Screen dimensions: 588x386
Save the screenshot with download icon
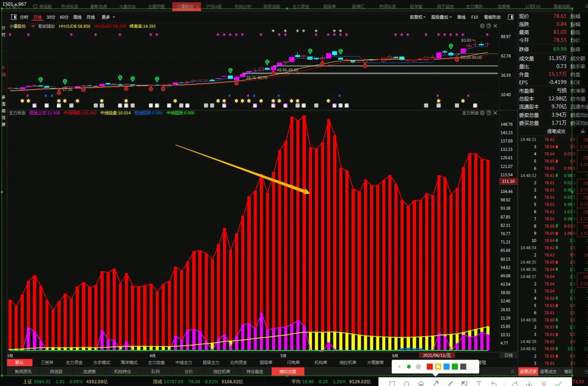(x=529, y=384)
